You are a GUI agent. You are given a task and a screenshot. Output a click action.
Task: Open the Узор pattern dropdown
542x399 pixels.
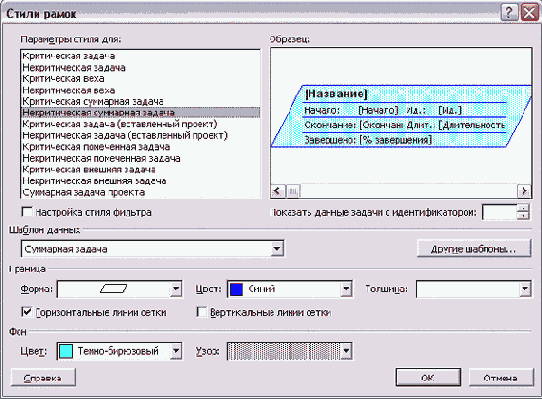point(346,351)
